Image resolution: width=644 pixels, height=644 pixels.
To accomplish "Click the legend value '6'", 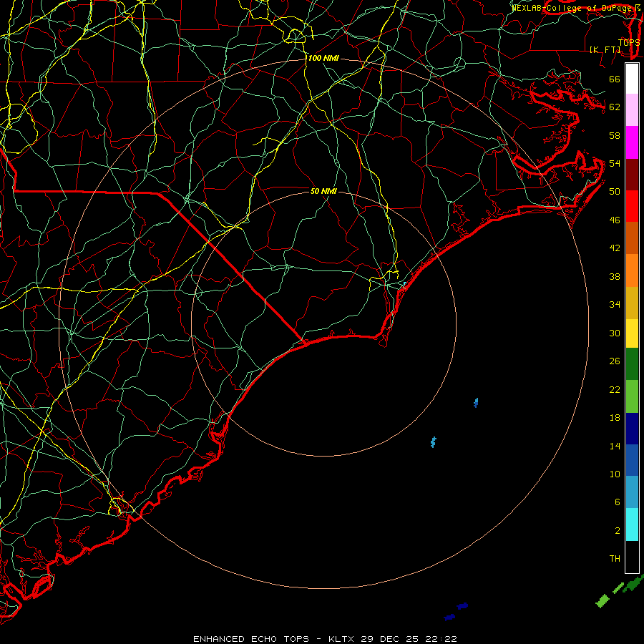I will tap(617, 502).
